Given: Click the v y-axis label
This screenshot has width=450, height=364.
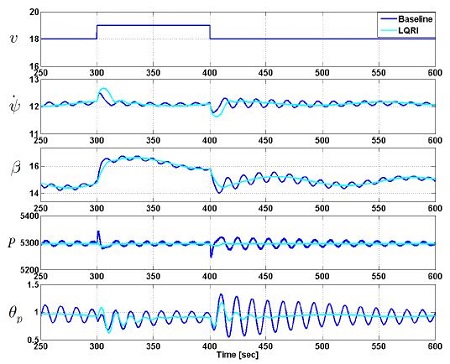Looking at the screenshot, I should coord(15,39).
